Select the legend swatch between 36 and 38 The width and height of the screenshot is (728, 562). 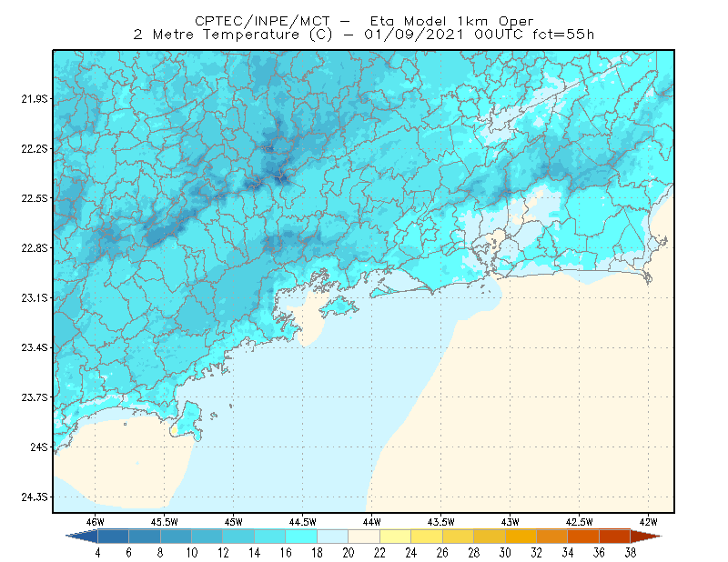click(615, 537)
